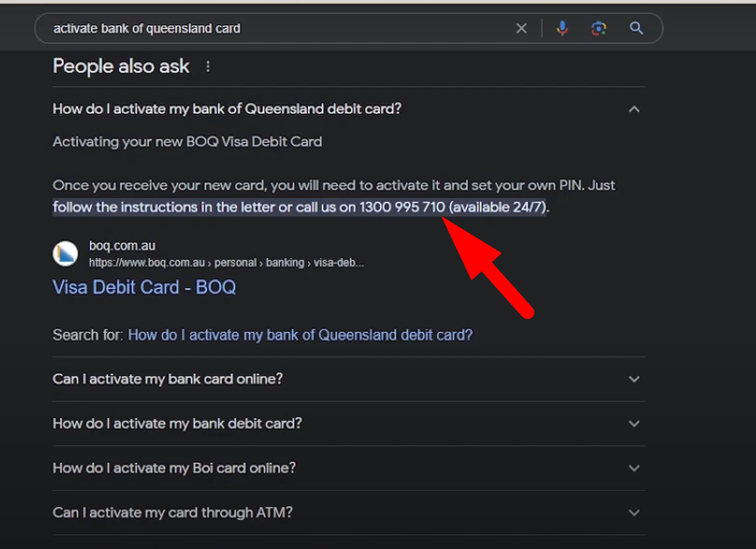Image resolution: width=756 pixels, height=549 pixels.
Task: Click 'Activating your new BOQ Visa Debit Card' text
Action: (187, 142)
